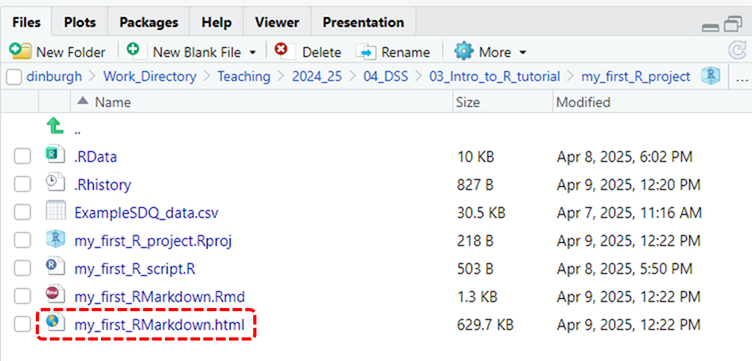Image resolution: width=752 pixels, height=361 pixels.
Task: Click the More button label
Action: tap(495, 52)
